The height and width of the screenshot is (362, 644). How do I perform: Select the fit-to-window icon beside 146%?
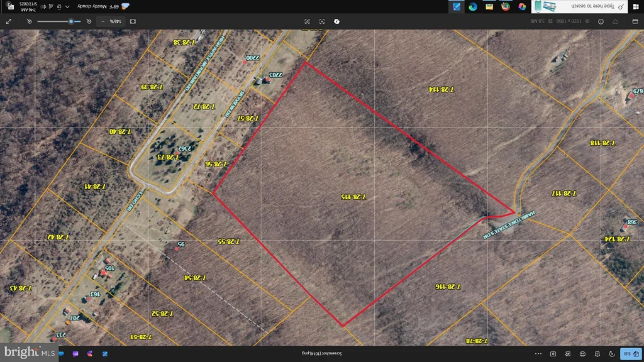coord(133,21)
